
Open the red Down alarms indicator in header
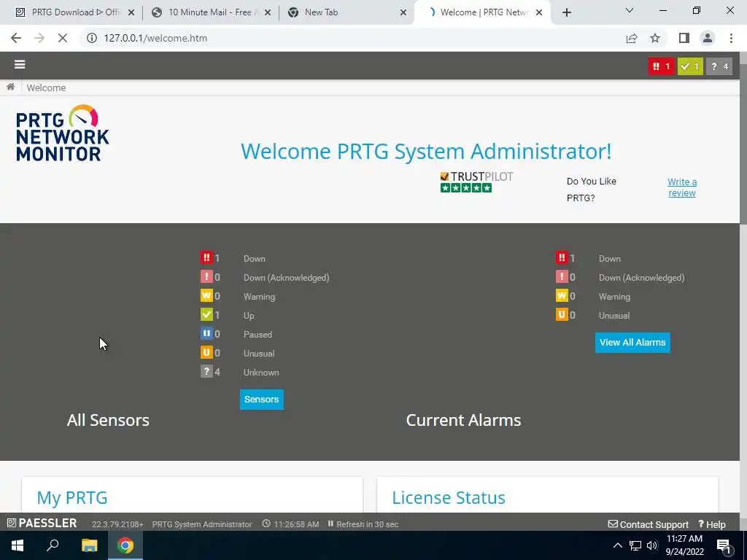[x=661, y=66]
